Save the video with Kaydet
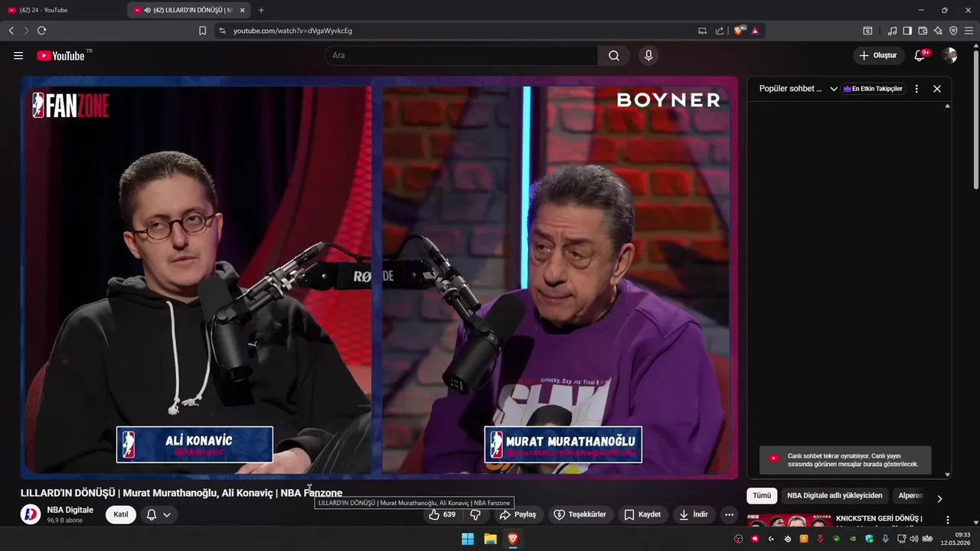 (642, 514)
